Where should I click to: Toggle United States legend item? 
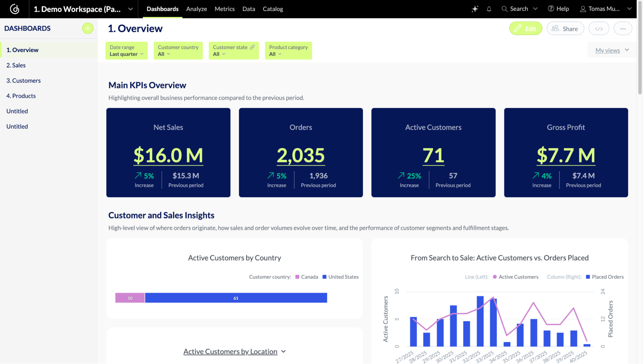[x=340, y=277]
